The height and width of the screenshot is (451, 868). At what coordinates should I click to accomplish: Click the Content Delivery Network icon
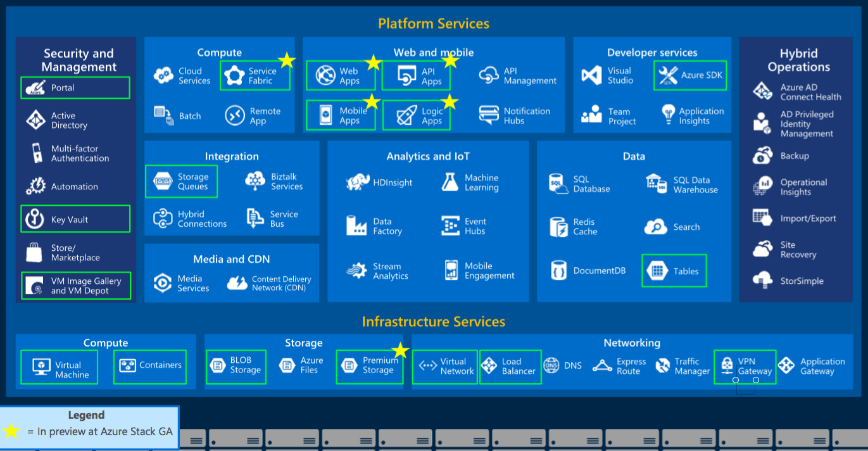tap(237, 283)
